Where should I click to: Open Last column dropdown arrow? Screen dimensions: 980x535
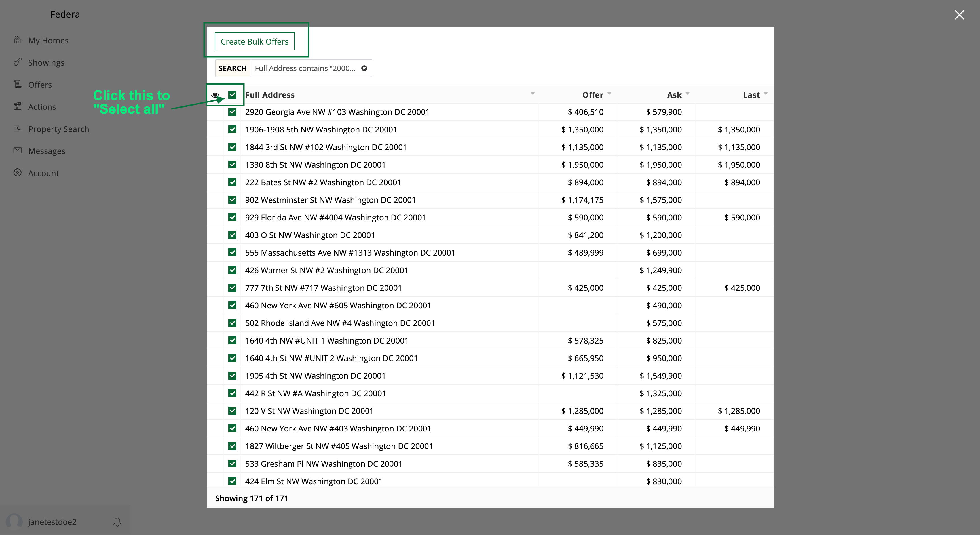click(766, 94)
